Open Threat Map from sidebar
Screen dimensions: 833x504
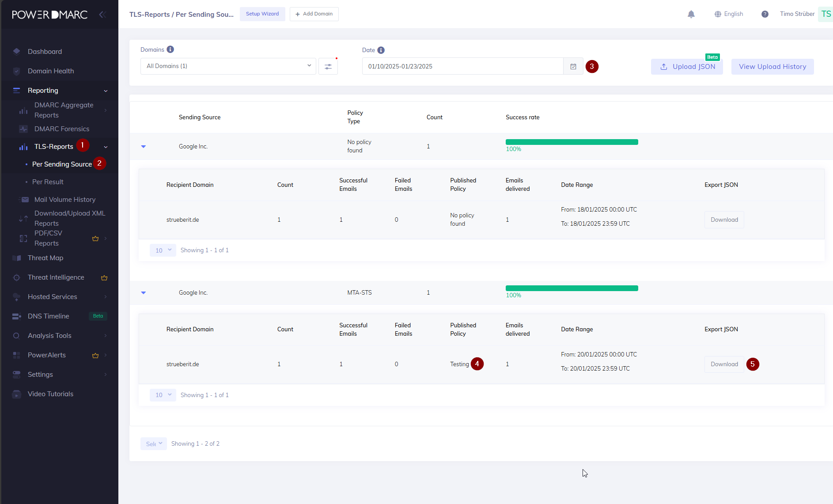(x=45, y=258)
